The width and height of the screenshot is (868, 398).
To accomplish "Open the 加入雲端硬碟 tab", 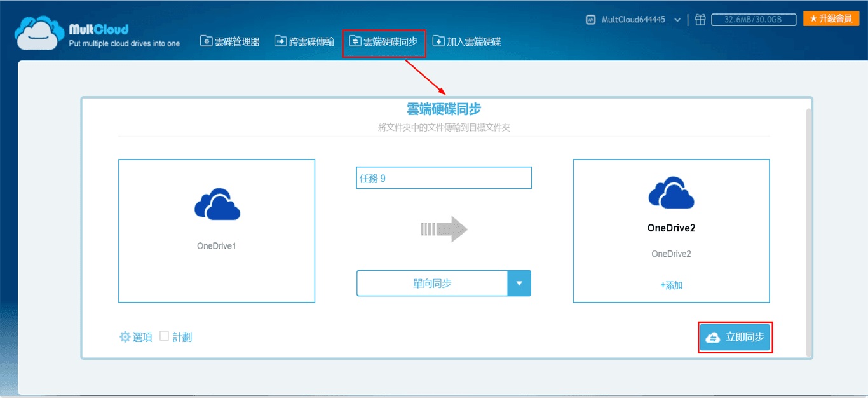I will tap(467, 41).
